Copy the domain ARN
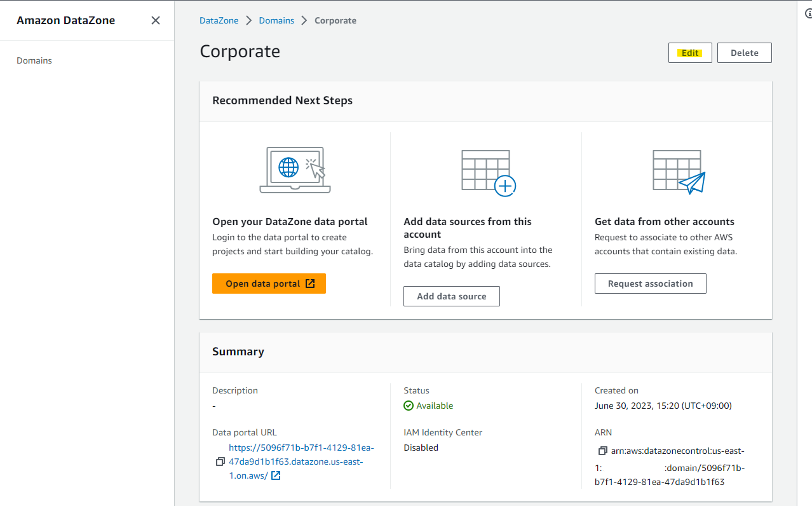Viewport: 812px width, 506px height. 602,451
